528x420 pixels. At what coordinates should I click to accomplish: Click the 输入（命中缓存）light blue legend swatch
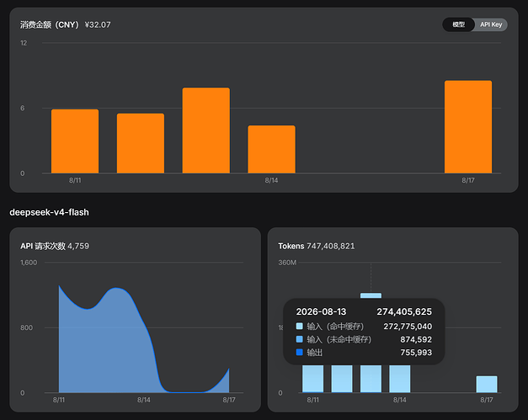[299, 326]
